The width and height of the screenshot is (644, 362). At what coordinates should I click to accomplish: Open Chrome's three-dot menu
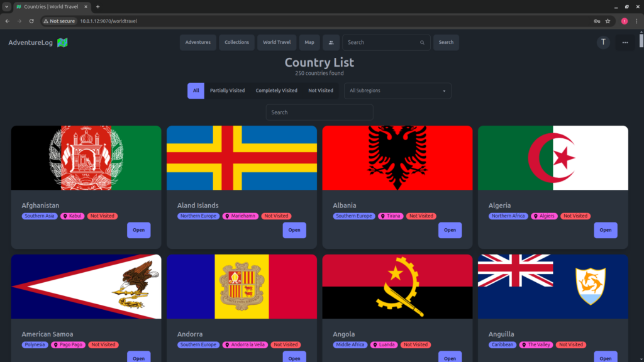pos(636,21)
